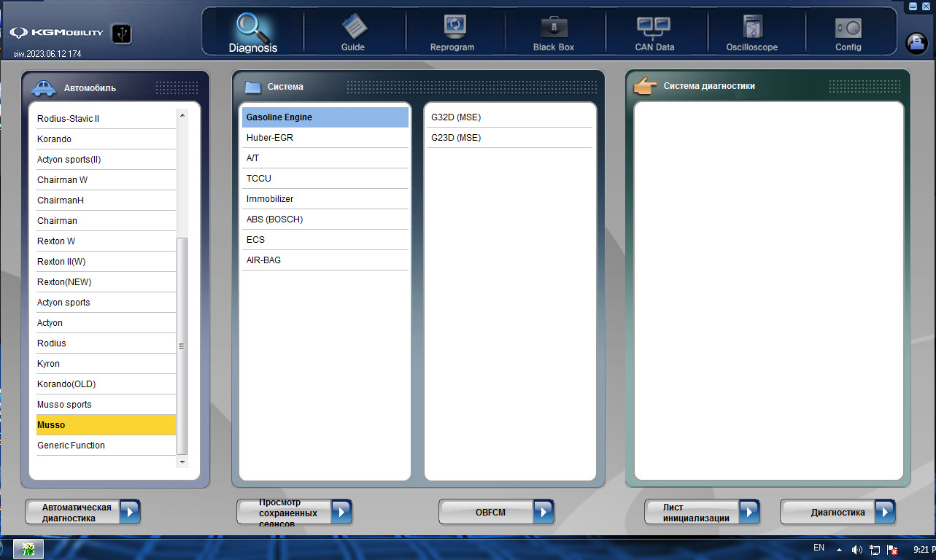Image resolution: width=936 pixels, height=560 pixels.
Task: Select Rexton(NEW) vehicle
Action: [106, 281]
